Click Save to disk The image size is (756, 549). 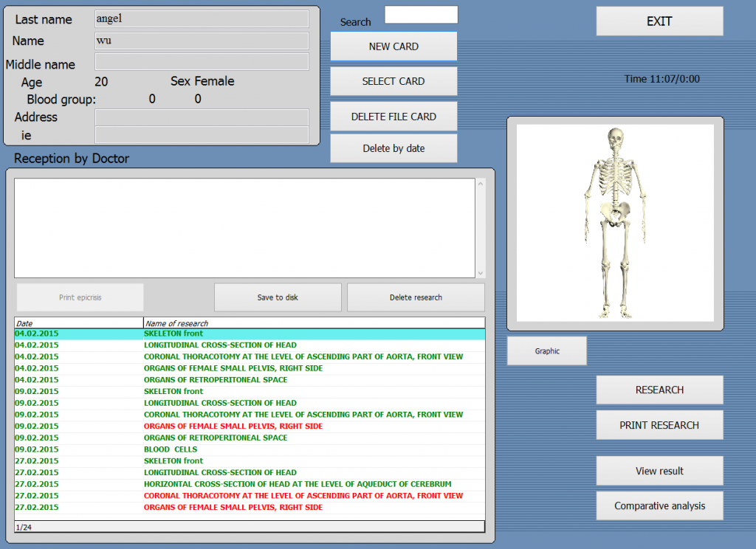click(278, 297)
